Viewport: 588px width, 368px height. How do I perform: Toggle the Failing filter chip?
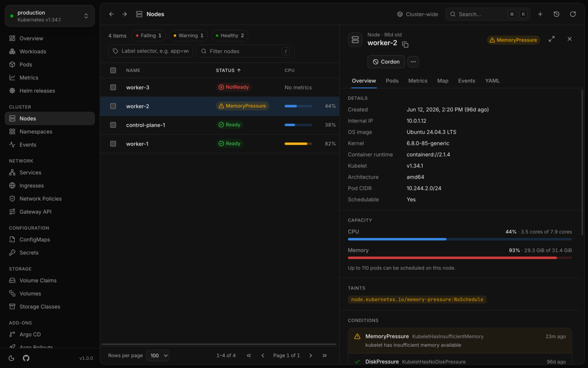pyautogui.click(x=149, y=36)
